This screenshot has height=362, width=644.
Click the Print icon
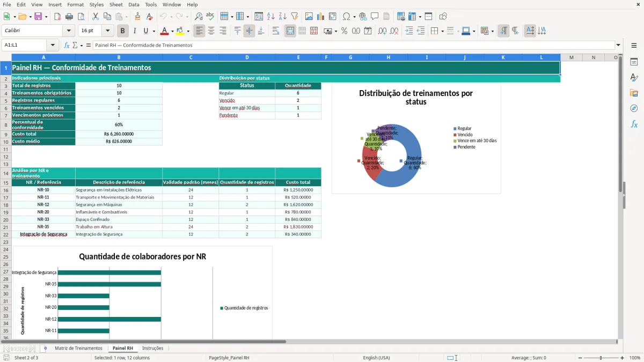[x=70, y=17]
